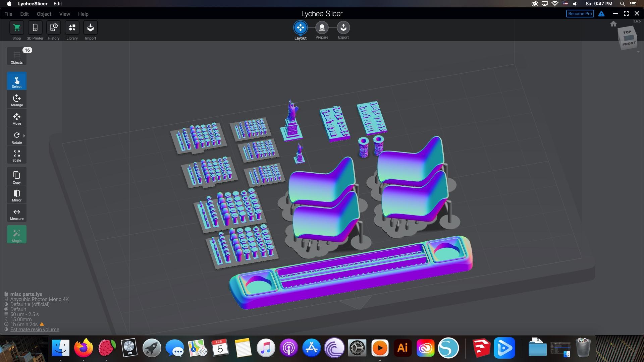This screenshot has width=644, height=362.
Task: Open the Apple menu
Action: tap(9, 4)
